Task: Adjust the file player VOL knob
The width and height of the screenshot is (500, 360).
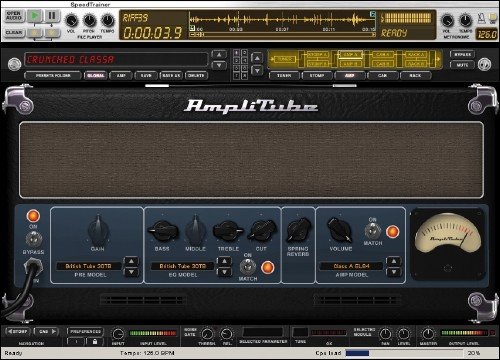Action: 71,21
